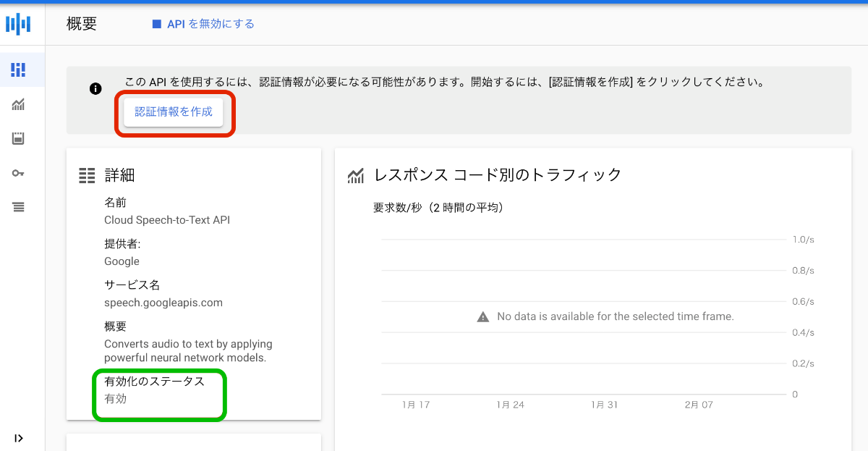
Task: Click the Speech API product logo icon
Action: (x=18, y=25)
